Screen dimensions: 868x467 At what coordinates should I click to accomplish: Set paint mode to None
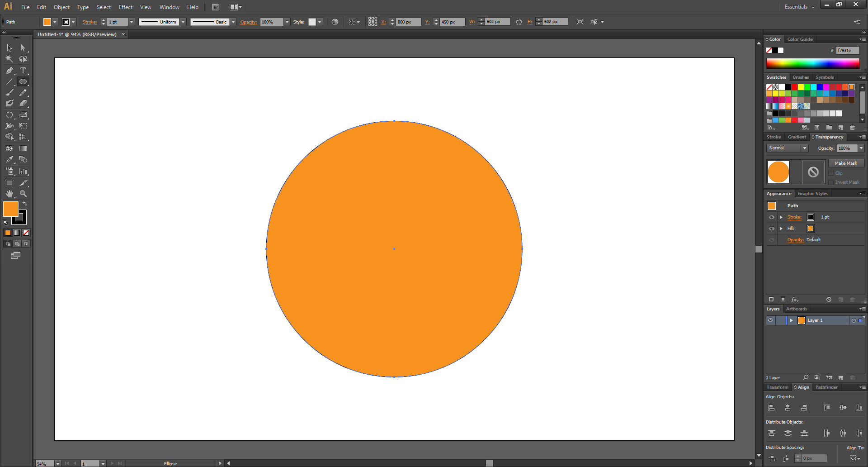click(26, 233)
